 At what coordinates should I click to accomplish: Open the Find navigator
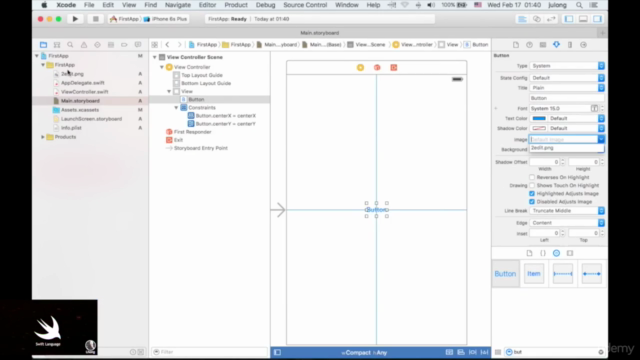(70, 45)
